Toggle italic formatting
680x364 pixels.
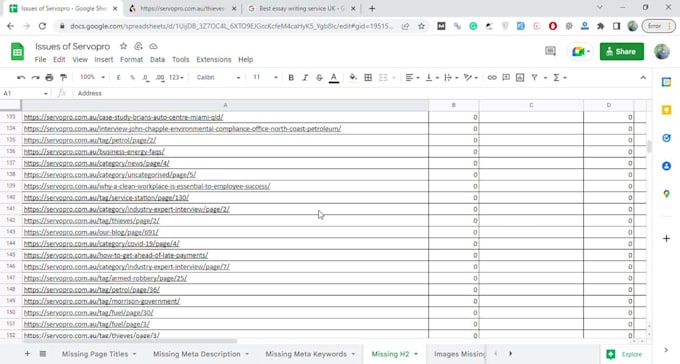click(x=305, y=78)
